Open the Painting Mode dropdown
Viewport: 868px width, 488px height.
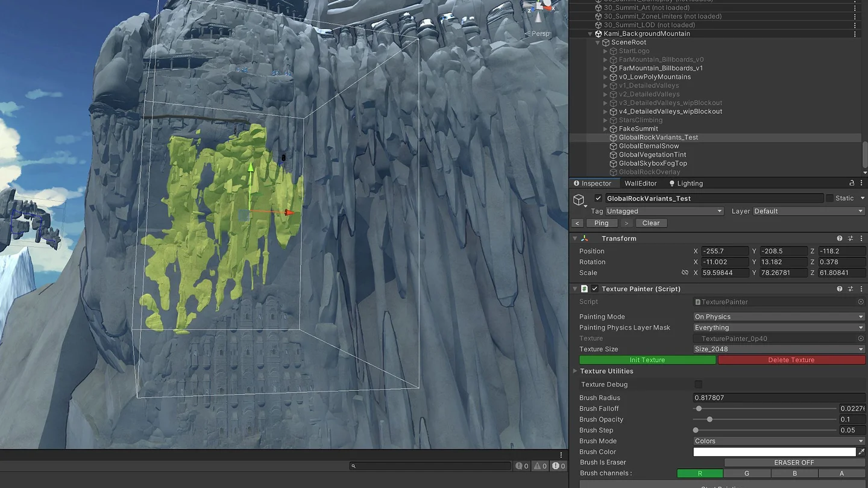[x=779, y=317]
